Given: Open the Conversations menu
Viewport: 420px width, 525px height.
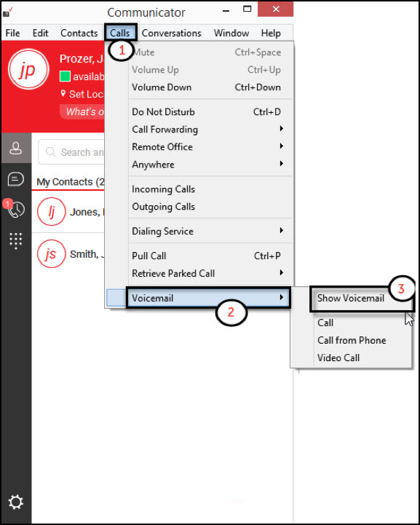Looking at the screenshot, I should point(171,33).
